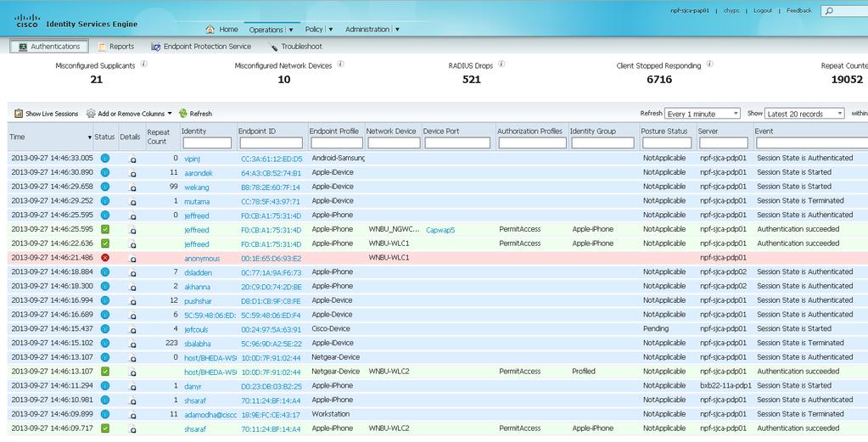
Task: Click the Cisco Identity Services Engine logo
Action: pos(76,21)
